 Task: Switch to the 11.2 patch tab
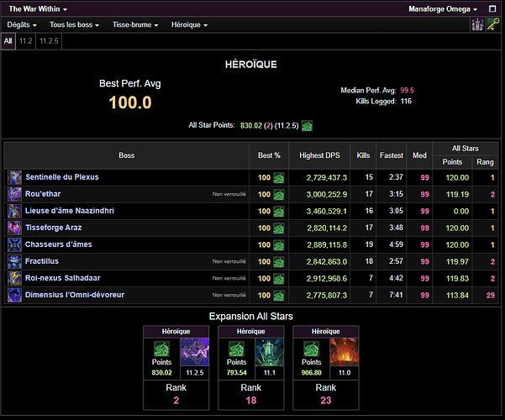26,40
